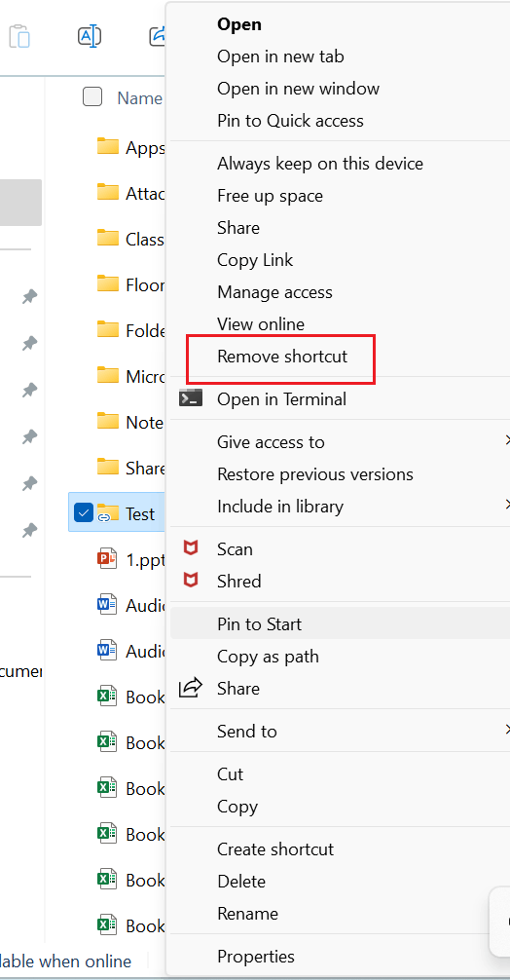Select the 1.ppt PowerPoint file icon
Image resolution: width=510 pixels, height=980 pixels.
107,558
